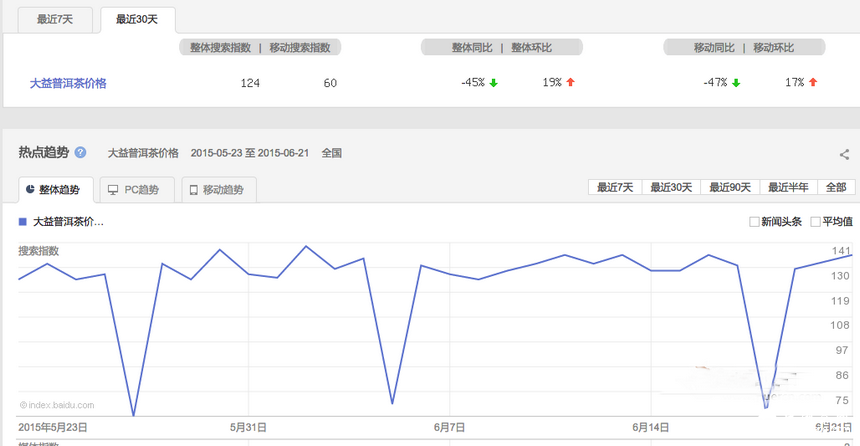The height and width of the screenshot is (446, 860).
Task: Switch to the top 最近30天 tab
Action: point(137,20)
